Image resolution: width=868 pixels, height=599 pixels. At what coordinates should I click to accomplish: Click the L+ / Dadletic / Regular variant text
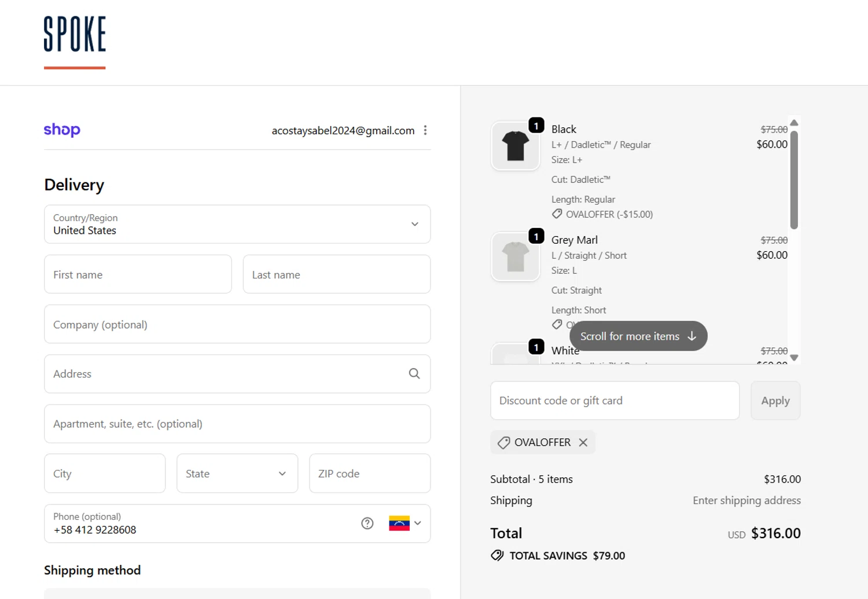(601, 145)
